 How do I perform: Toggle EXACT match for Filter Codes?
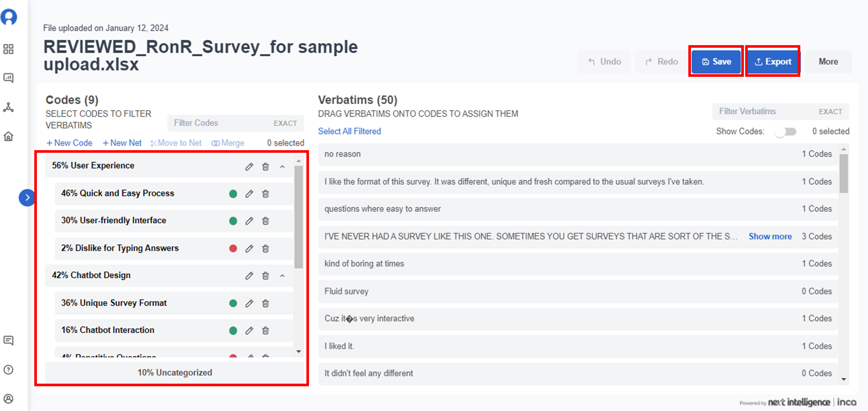click(x=285, y=123)
